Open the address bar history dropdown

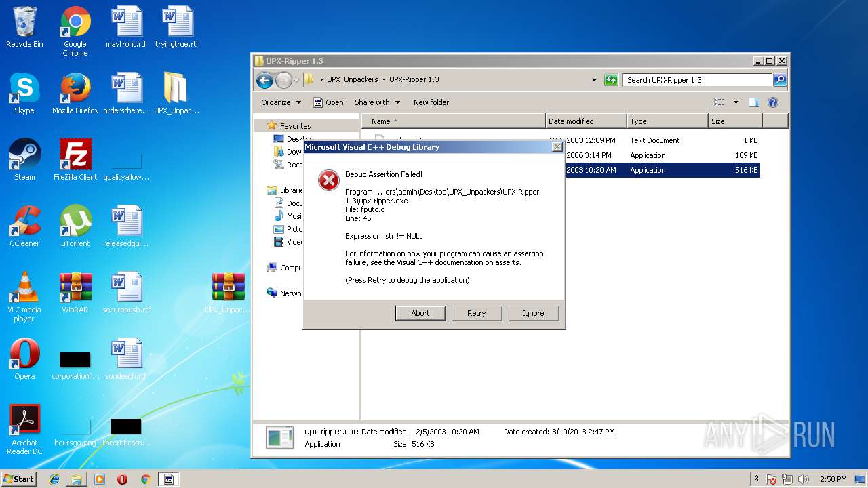click(595, 79)
